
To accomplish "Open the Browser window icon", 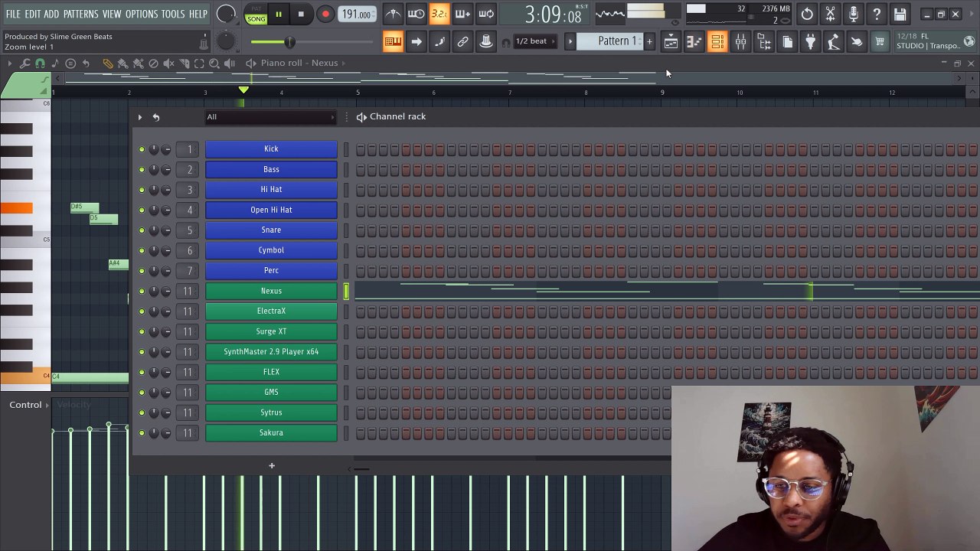I will click(x=764, y=42).
